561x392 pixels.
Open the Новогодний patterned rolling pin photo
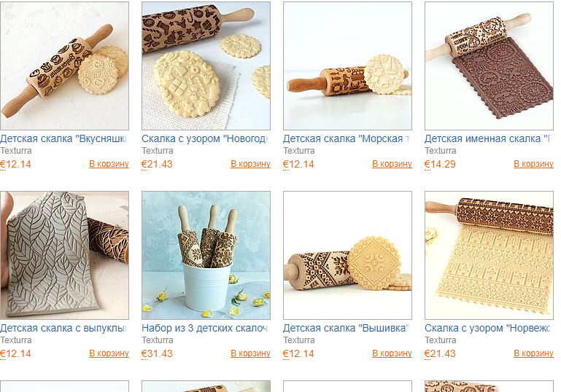(206, 66)
